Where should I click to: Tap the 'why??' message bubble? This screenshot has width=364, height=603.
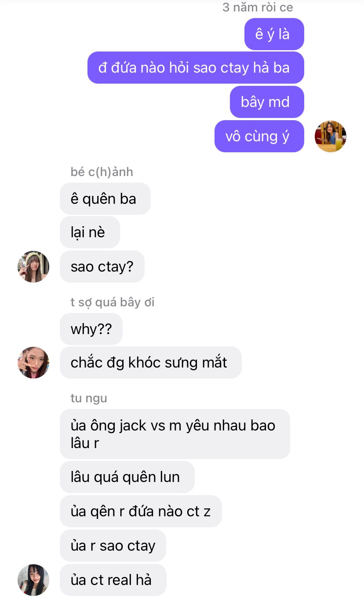(91, 329)
